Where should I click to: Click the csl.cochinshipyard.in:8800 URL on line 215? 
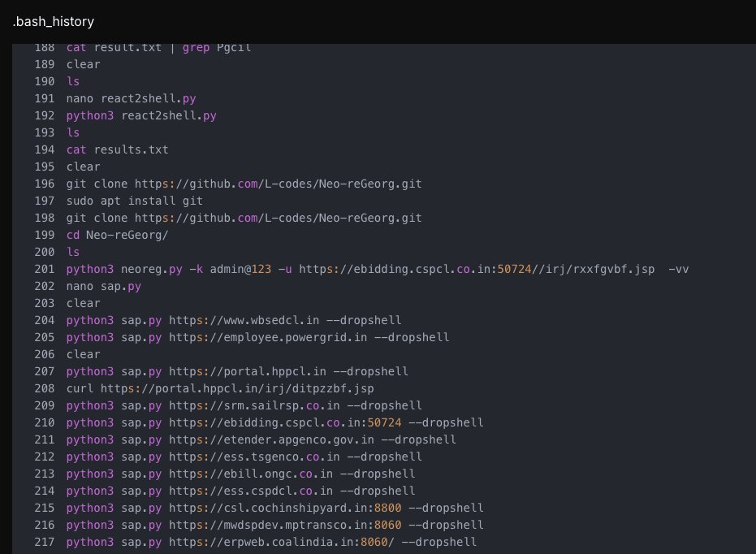click(285, 509)
